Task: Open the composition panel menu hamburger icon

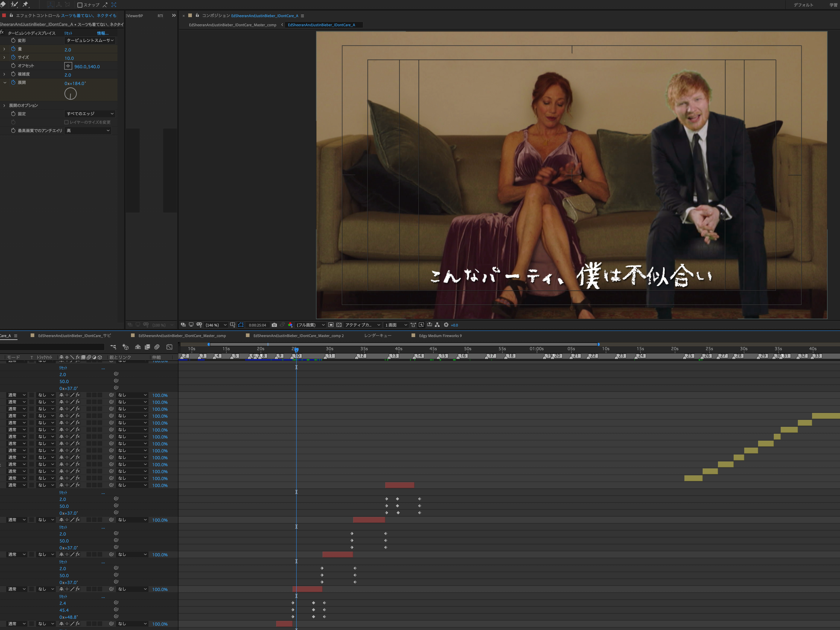Action: pos(302,16)
